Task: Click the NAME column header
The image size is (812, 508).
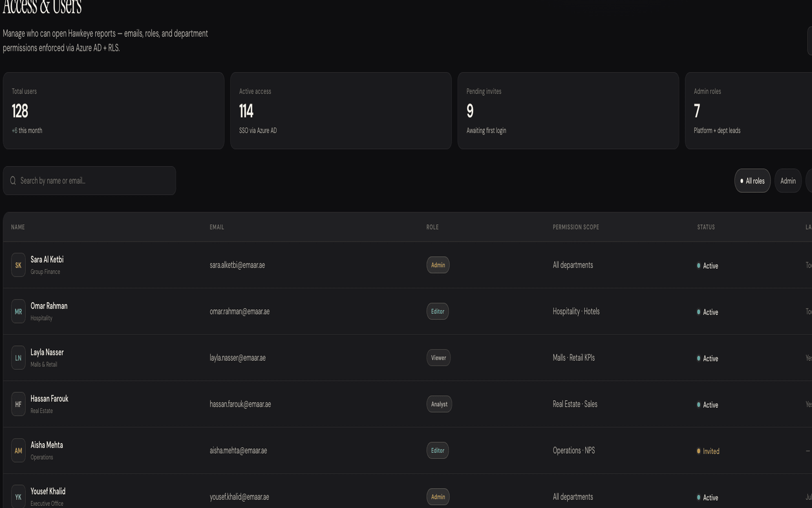Action: (x=18, y=227)
